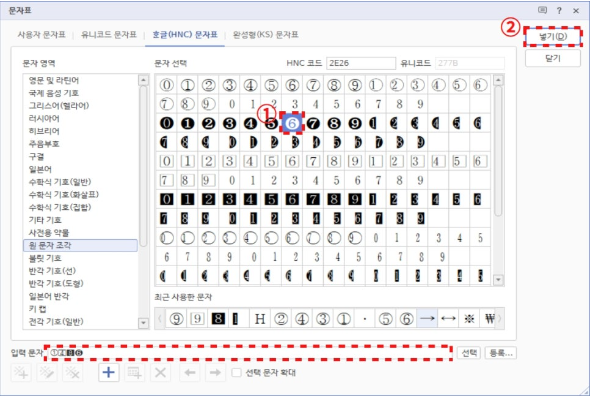Select 수학식 기호(일반) category
Image resolution: width=590 pixels, height=397 pixels.
tap(60, 182)
